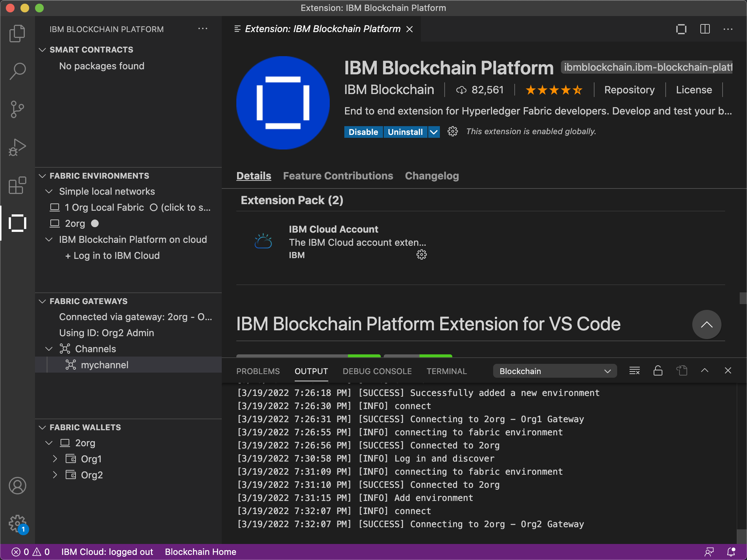Close the bottom panel
This screenshot has height=560, width=747.
pos(728,371)
